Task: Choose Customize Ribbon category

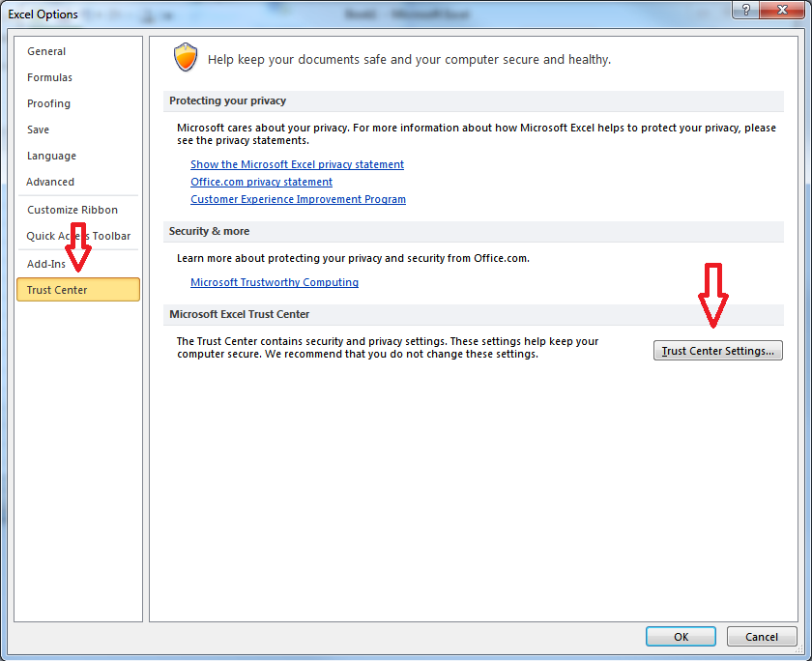Action: tap(72, 210)
